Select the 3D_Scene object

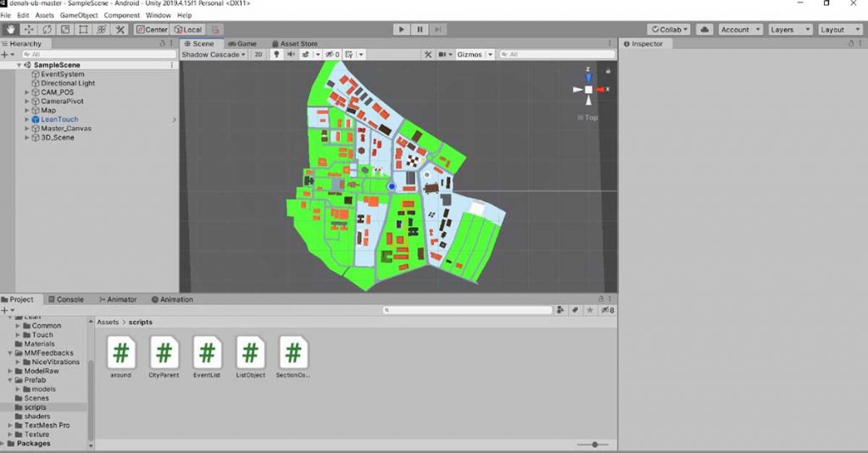click(x=57, y=138)
